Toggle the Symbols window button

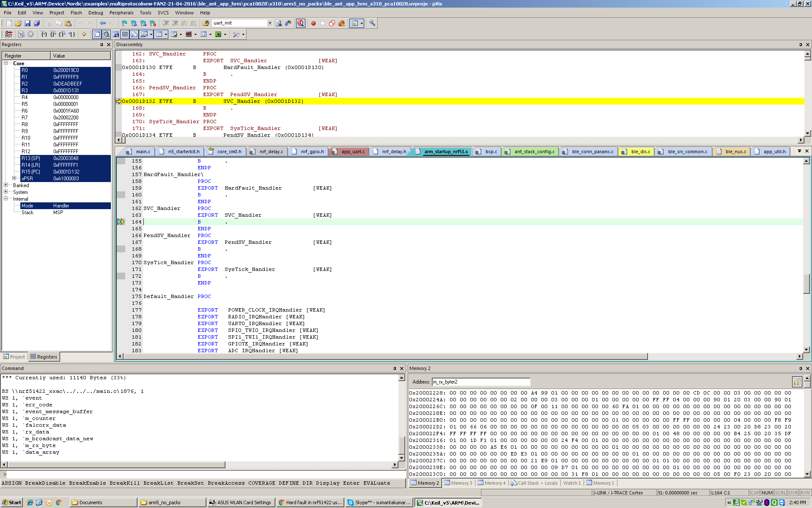115,34
